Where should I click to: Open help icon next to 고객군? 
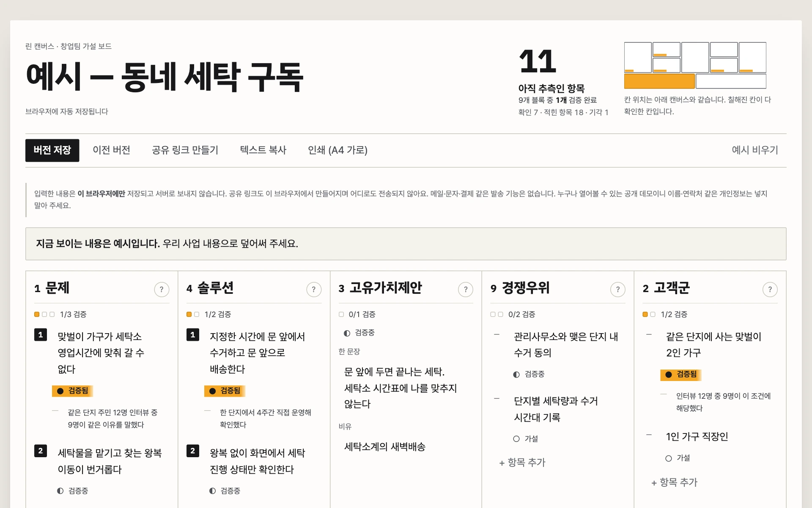[770, 290]
